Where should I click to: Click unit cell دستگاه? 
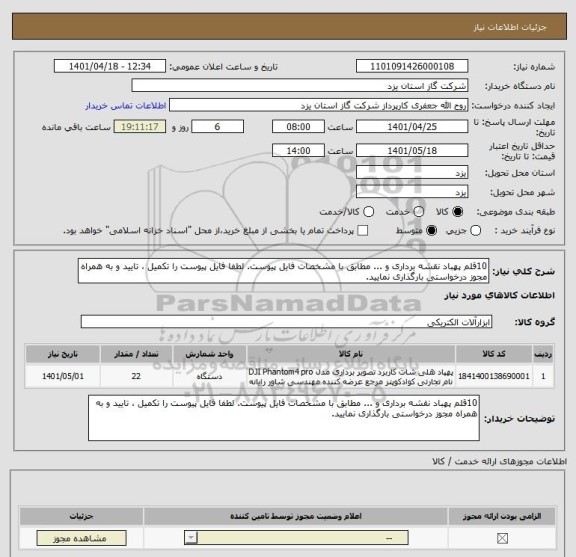point(209,376)
